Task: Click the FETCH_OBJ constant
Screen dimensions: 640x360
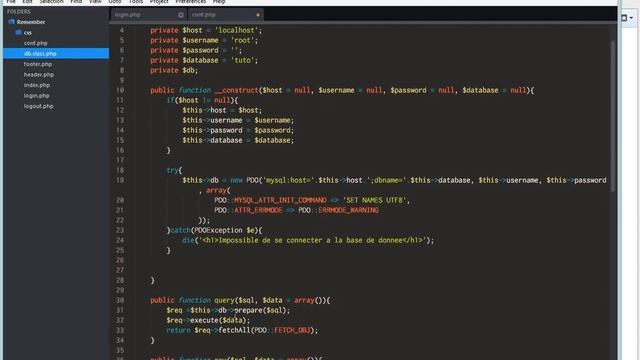Action: pos(292,331)
